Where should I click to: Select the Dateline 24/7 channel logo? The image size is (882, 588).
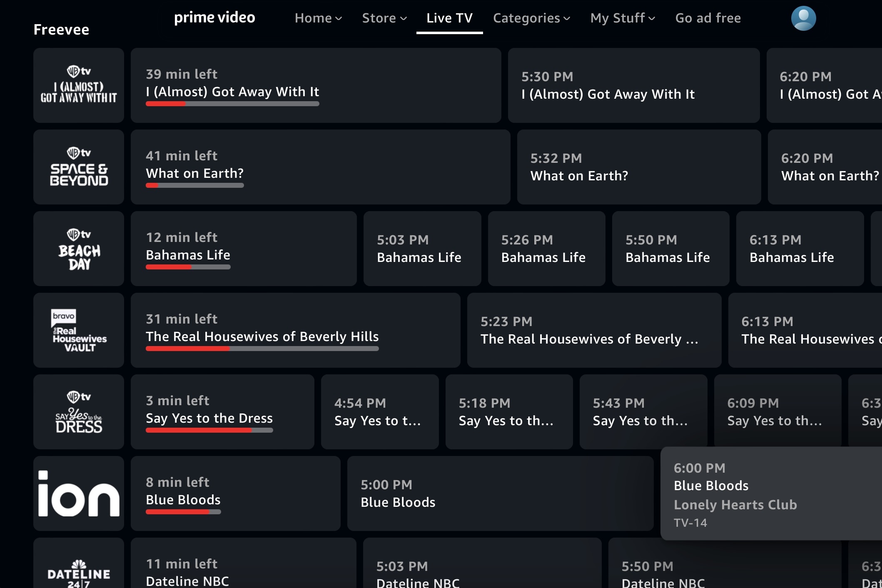tap(79, 563)
